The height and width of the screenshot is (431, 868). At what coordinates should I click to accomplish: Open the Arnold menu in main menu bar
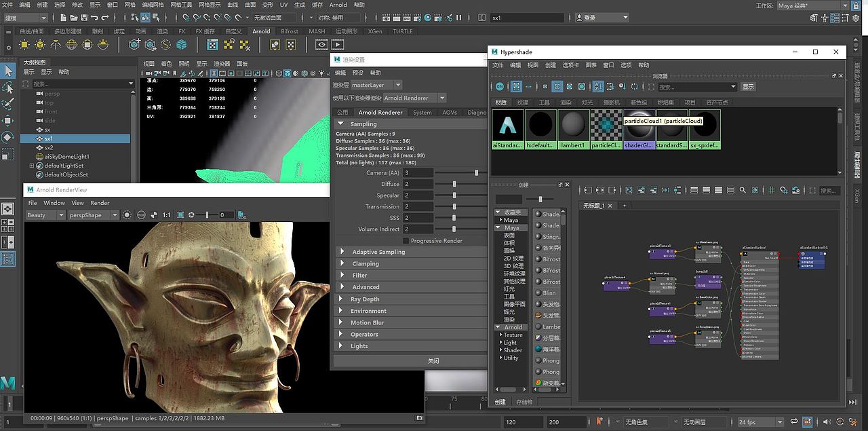tap(338, 5)
